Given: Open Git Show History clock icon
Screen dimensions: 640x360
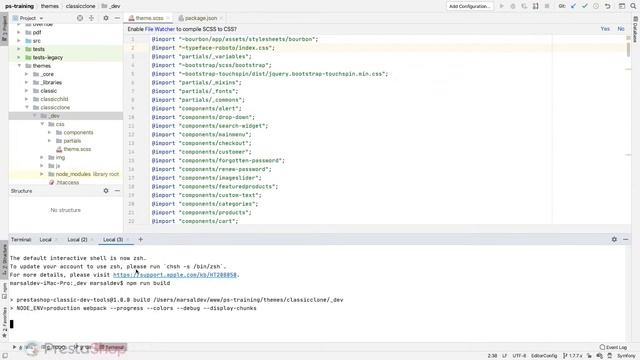Looking at the screenshot, I should tap(596, 6).
